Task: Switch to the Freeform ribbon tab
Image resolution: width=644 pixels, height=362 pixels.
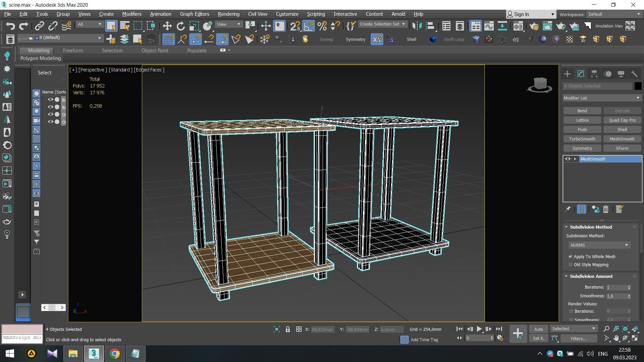Action: pyautogui.click(x=73, y=51)
